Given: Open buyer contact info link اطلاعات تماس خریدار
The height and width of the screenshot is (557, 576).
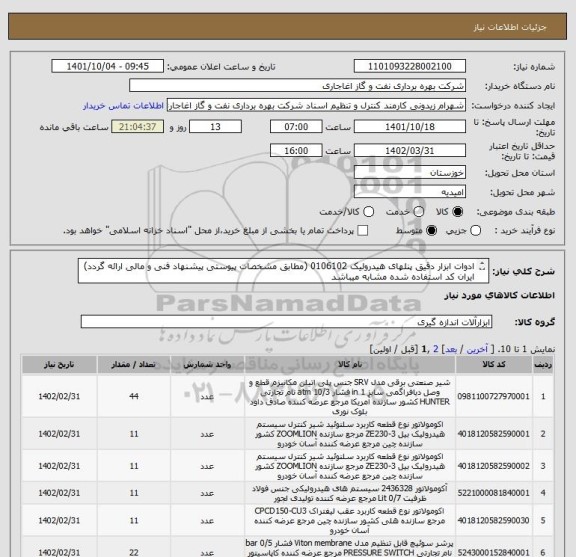Looking at the screenshot, I should click(x=123, y=106).
